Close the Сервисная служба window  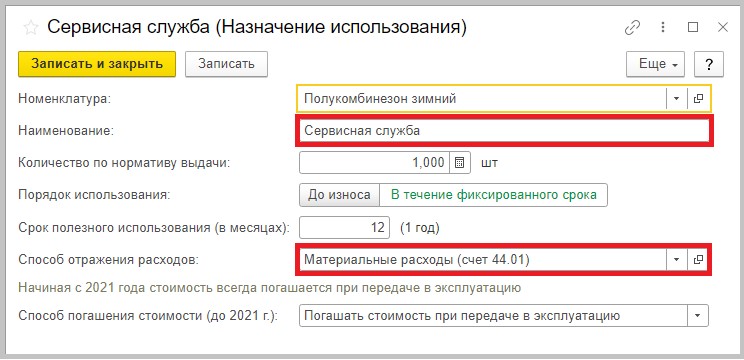click(723, 28)
